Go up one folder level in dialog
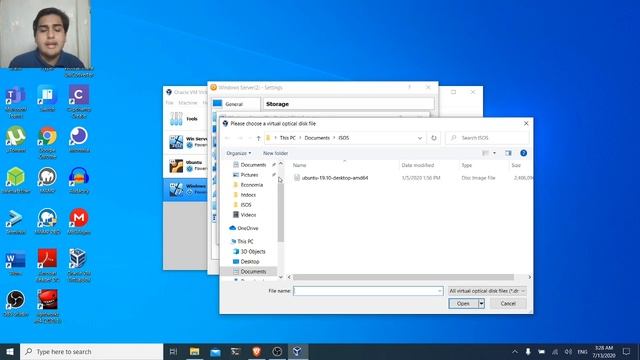 [x=258, y=138]
